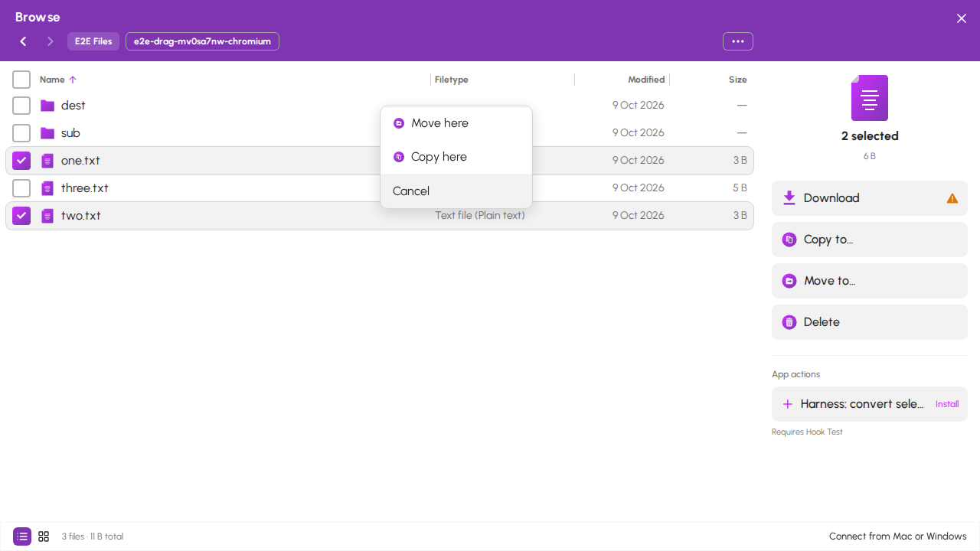Viewport: 980px width, 551px height.
Task: Click the dest folder name
Action: coord(73,106)
